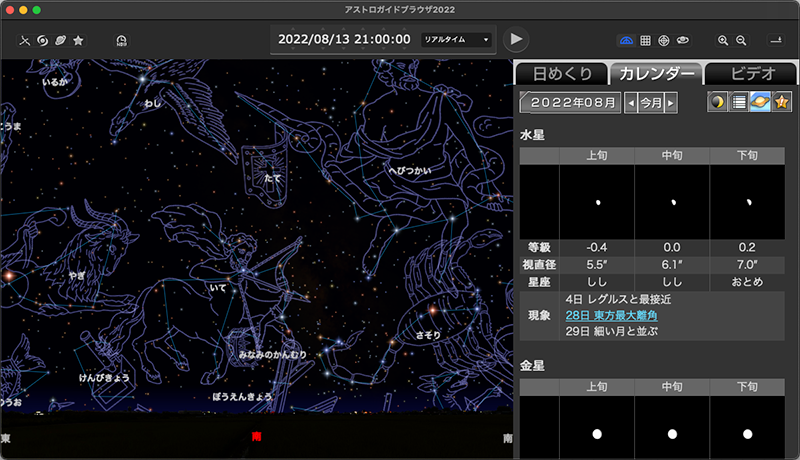Click the 等級 row label
This screenshot has height=460, width=800.
pyautogui.click(x=539, y=248)
